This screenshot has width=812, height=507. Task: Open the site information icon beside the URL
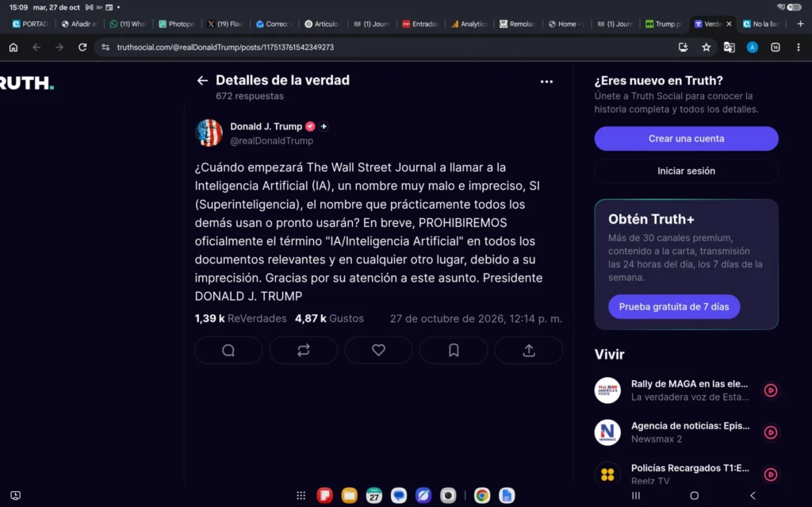point(105,47)
